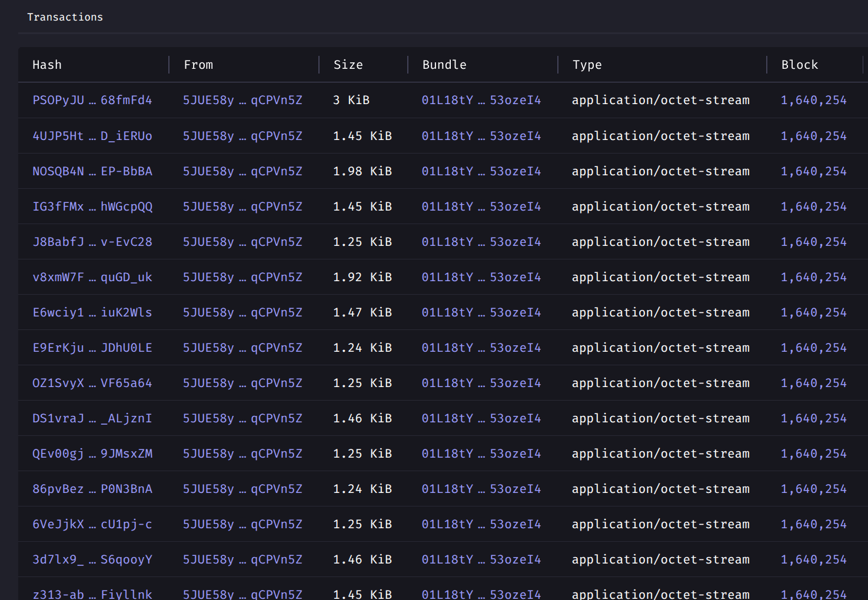
Task: Click size 1.46 KiB in DS1vraJ row
Action: 363,418
